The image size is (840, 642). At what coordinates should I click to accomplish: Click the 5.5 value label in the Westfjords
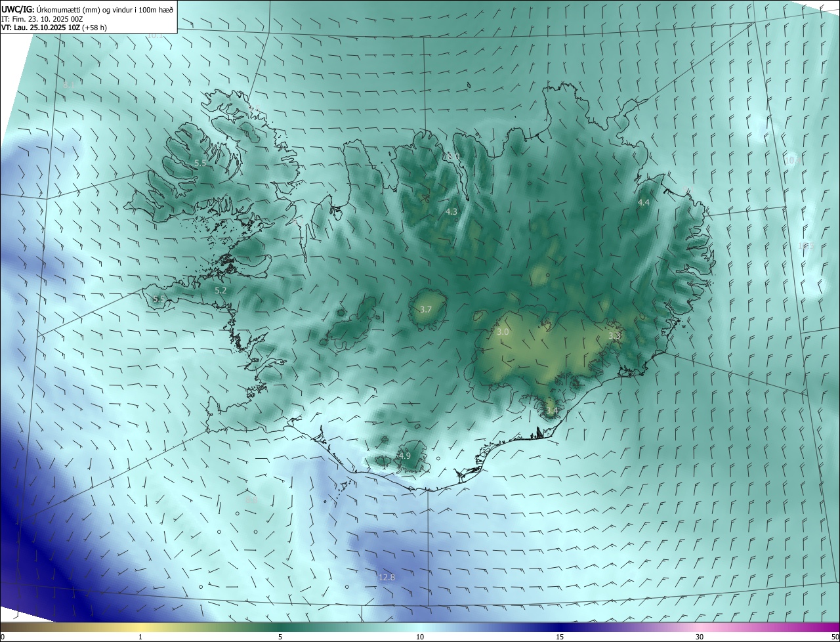(201, 163)
